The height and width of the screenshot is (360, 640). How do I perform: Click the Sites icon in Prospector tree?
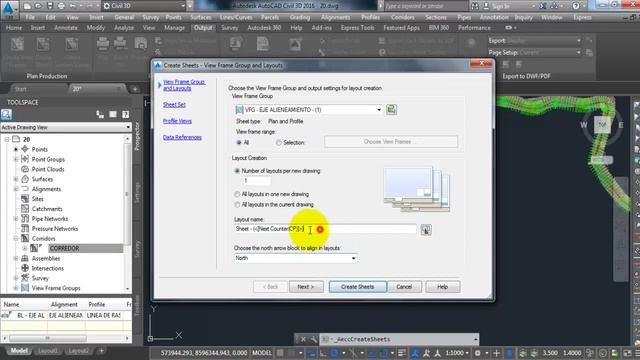25,199
